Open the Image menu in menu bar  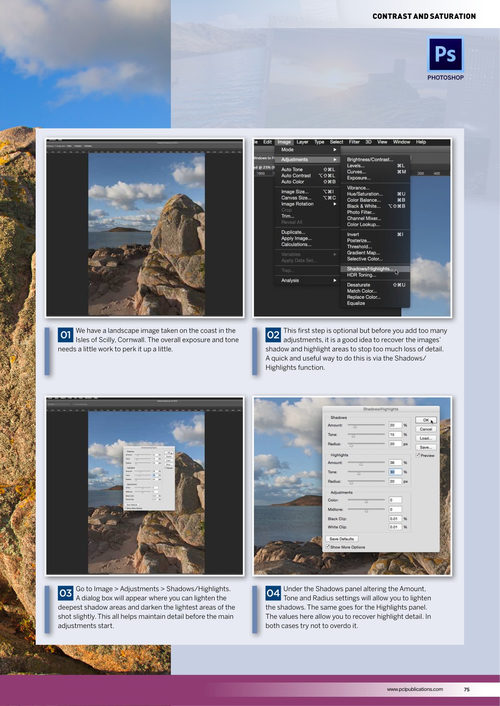click(x=284, y=142)
